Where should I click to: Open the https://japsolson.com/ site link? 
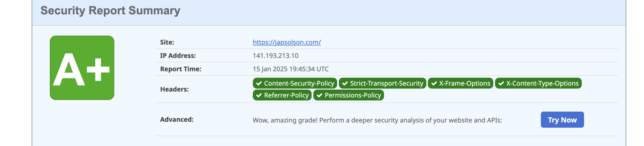[x=287, y=42]
